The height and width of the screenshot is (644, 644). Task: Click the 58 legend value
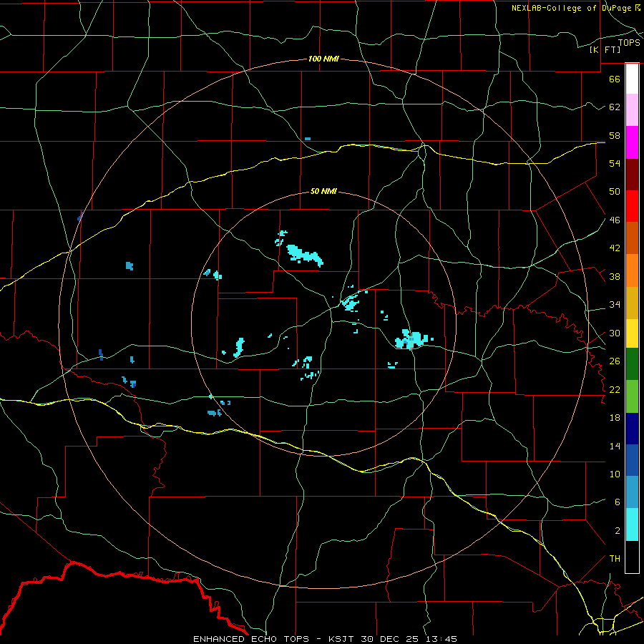point(615,135)
